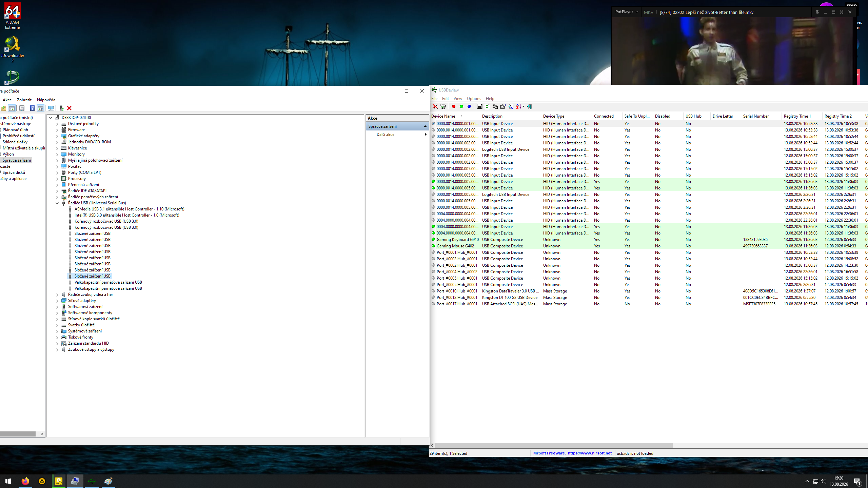Screen dimensions: 868x488
Task: Click Další akce in the actions pane
Action: (386, 135)
